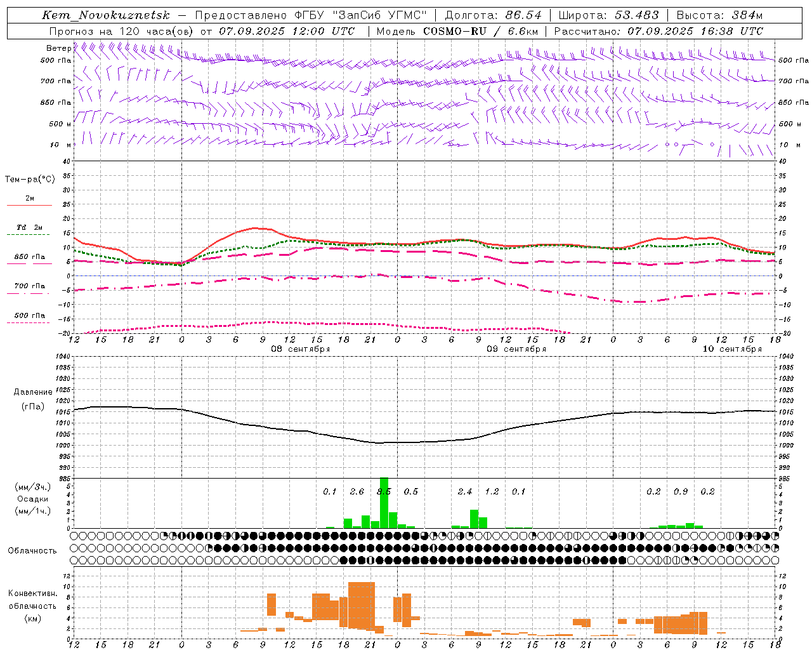
Task: Click the Рассчитано: 07.09.2025 16:38 UTC timestamp
Action: coord(658,31)
